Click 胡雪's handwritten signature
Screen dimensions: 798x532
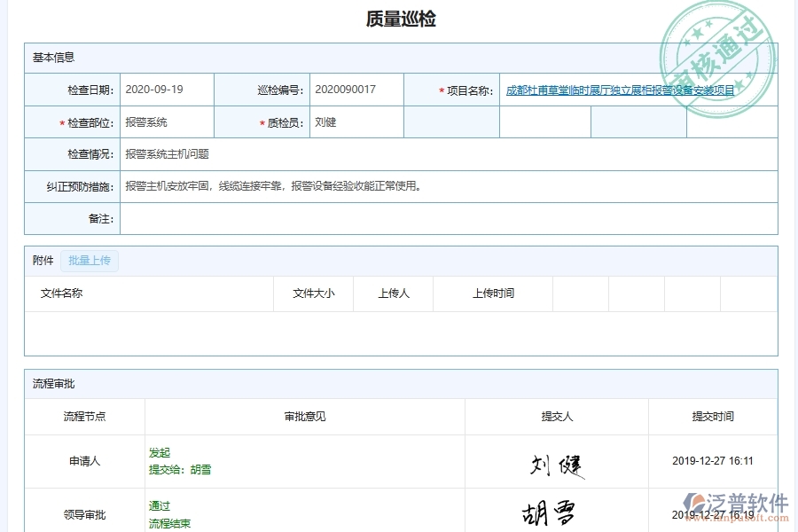tap(551, 512)
